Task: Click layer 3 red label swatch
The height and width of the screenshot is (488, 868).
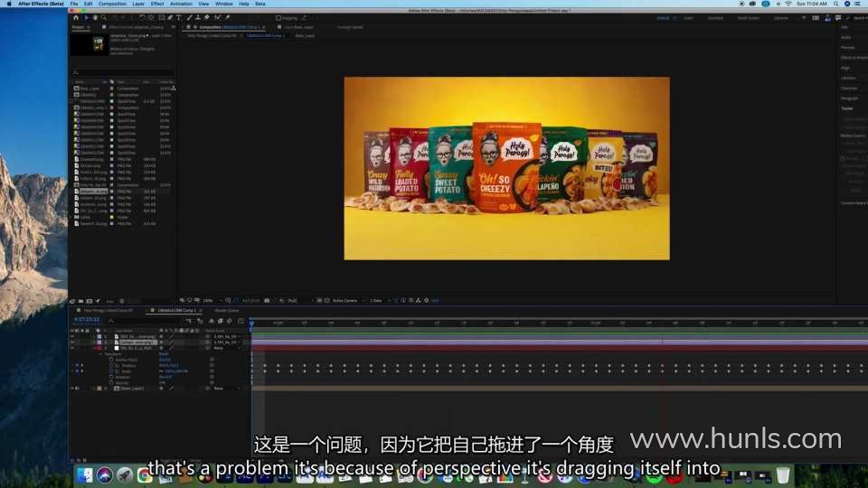Action: coord(99,348)
